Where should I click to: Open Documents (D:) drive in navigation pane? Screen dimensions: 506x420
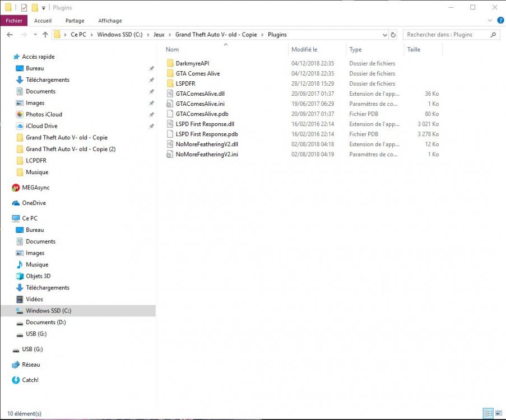[x=46, y=322]
